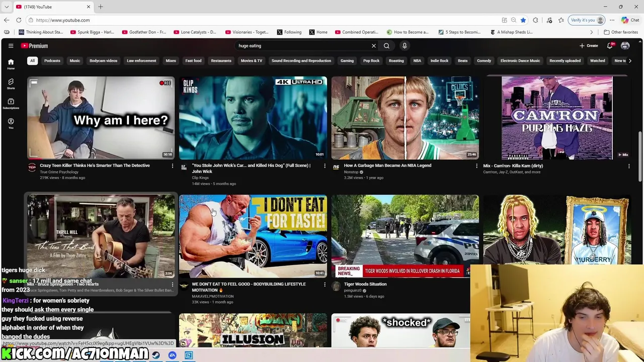Open more options for John Wick clip

(x=325, y=166)
